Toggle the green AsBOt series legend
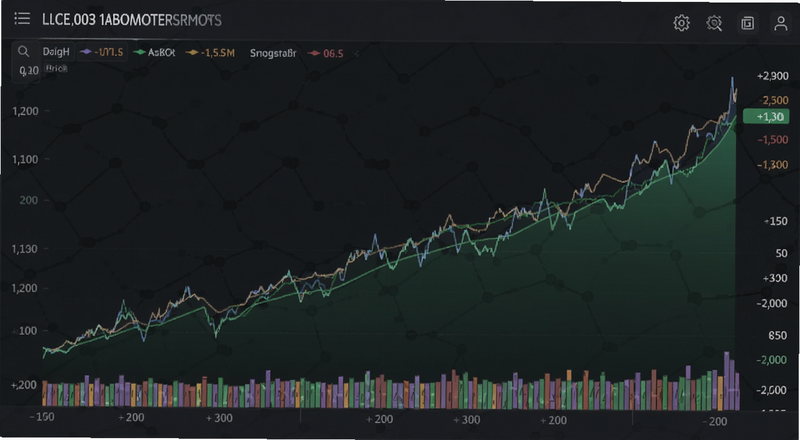 click(154, 52)
